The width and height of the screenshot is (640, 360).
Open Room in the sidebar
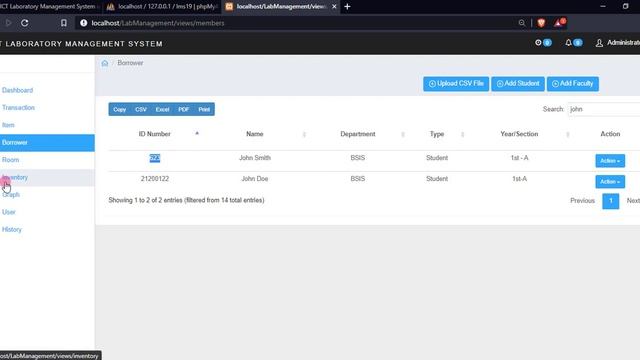click(11, 160)
